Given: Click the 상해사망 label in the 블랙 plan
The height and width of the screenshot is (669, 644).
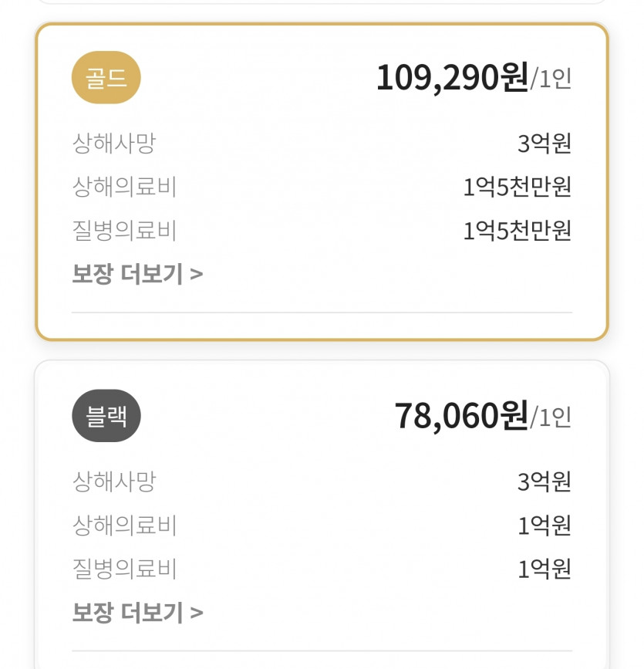Looking at the screenshot, I should pyautogui.click(x=114, y=481).
